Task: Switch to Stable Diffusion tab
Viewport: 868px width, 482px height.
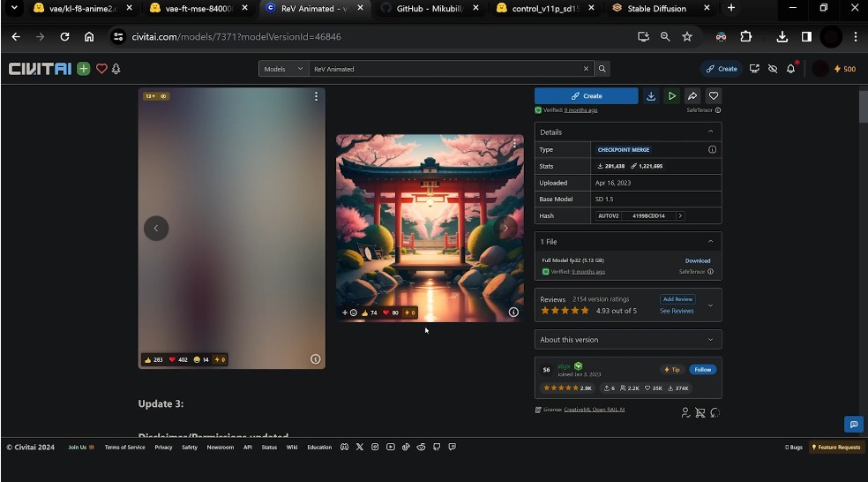Action: (x=656, y=8)
